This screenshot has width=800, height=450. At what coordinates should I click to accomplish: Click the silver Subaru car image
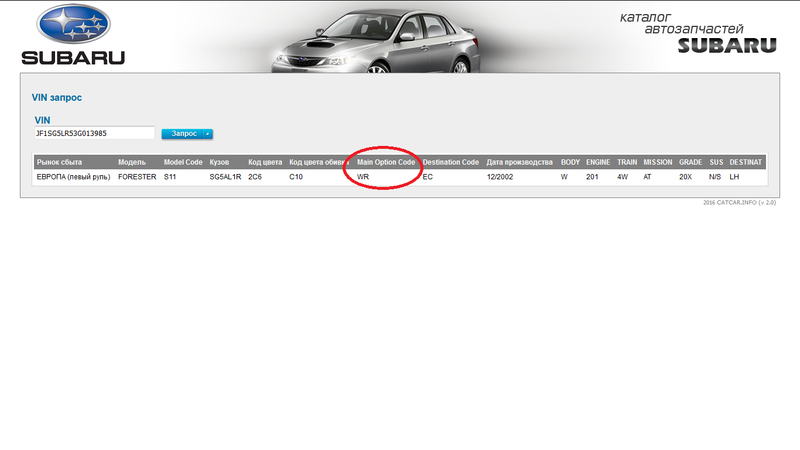(376, 40)
